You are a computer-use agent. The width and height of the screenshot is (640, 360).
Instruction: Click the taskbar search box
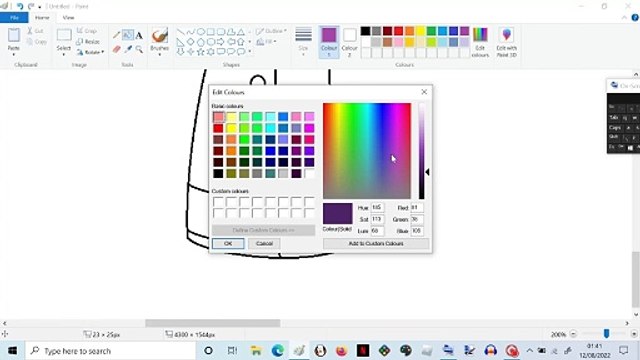click(111, 351)
